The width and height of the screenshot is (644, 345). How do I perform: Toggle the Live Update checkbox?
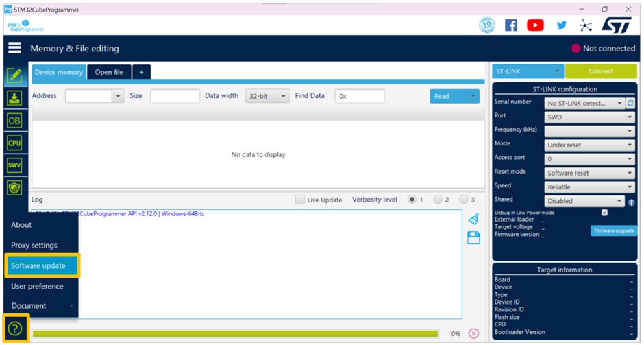300,200
